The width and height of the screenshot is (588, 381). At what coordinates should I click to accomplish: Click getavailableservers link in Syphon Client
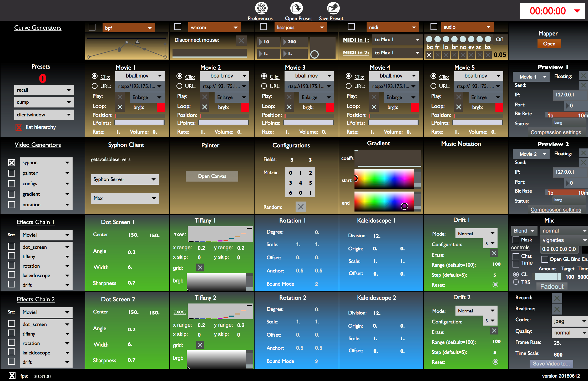pos(110,159)
